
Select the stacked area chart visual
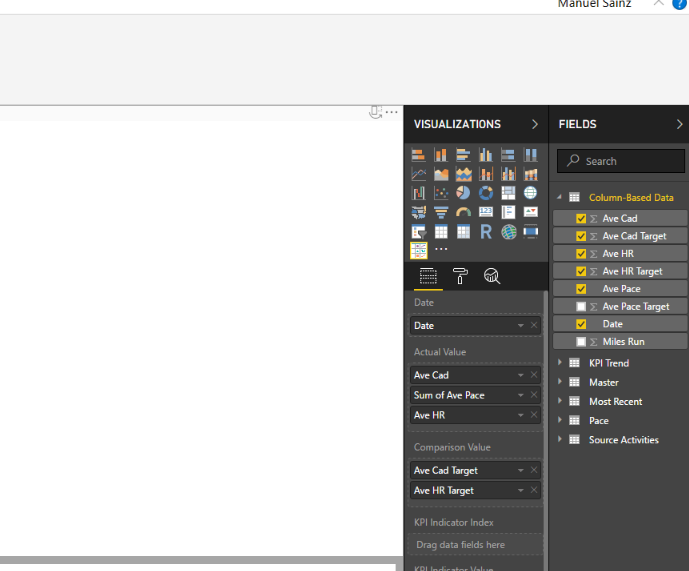tap(463, 174)
